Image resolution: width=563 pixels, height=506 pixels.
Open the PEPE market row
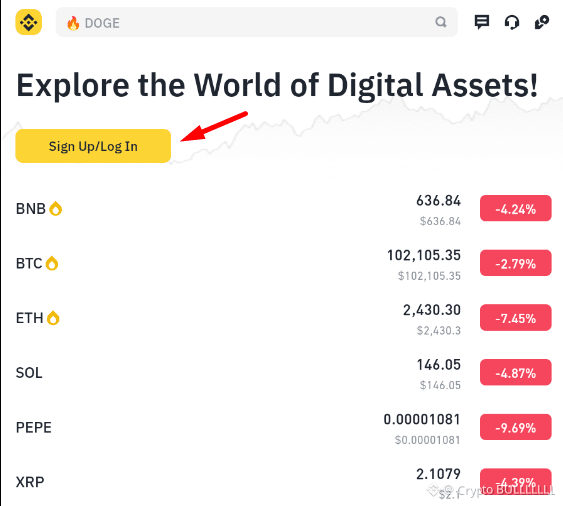coord(284,427)
